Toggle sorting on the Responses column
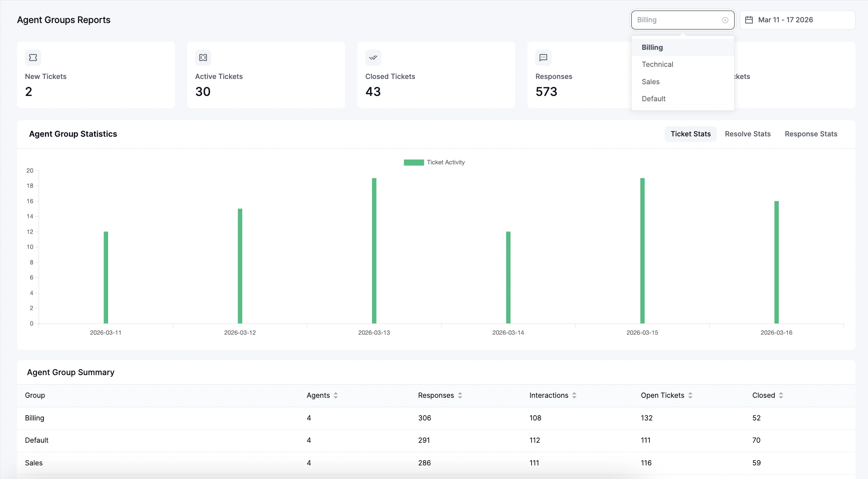868x479 pixels. (460, 395)
